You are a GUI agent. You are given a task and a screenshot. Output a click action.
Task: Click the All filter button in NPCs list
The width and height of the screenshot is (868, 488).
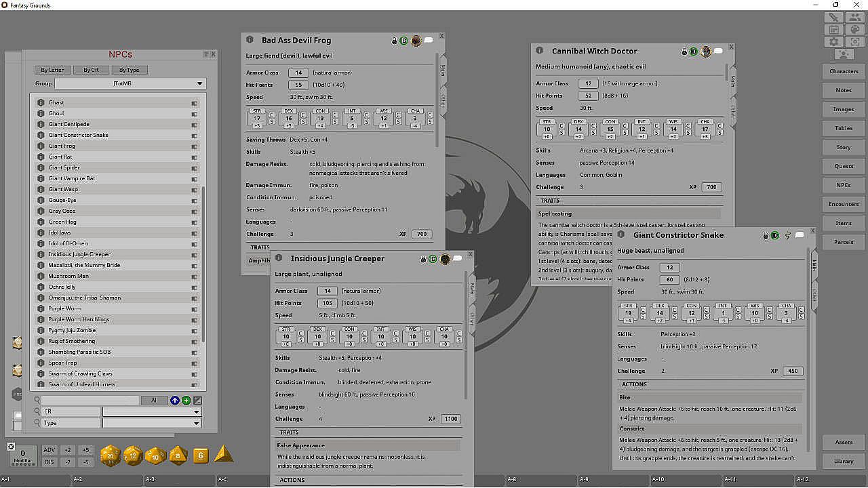pyautogui.click(x=154, y=401)
